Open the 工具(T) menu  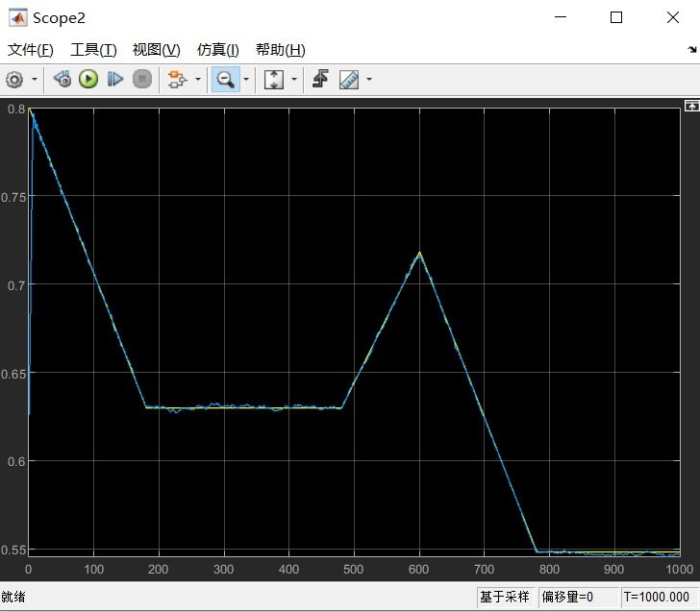94,50
